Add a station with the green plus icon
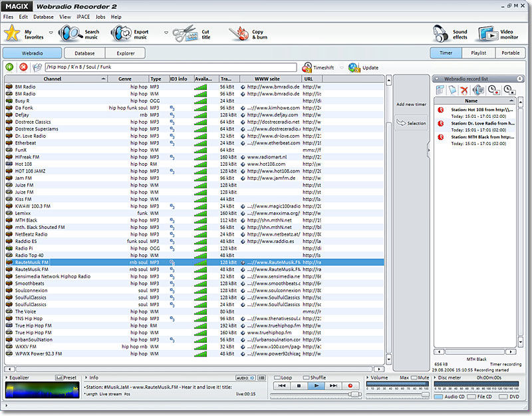 coord(9,67)
